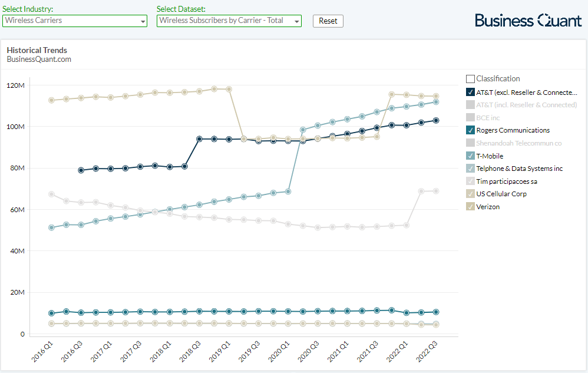588x373 pixels.
Task: Click the Reset button
Action: [328, 21]
